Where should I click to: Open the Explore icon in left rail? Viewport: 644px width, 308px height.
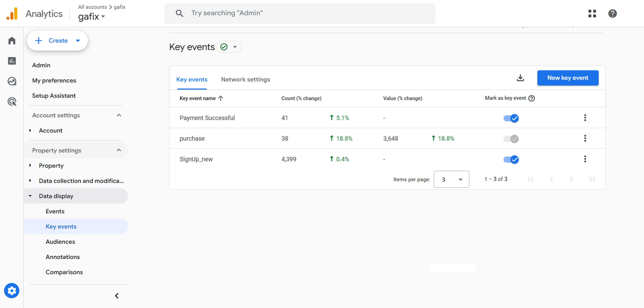[x=12, y=81]
